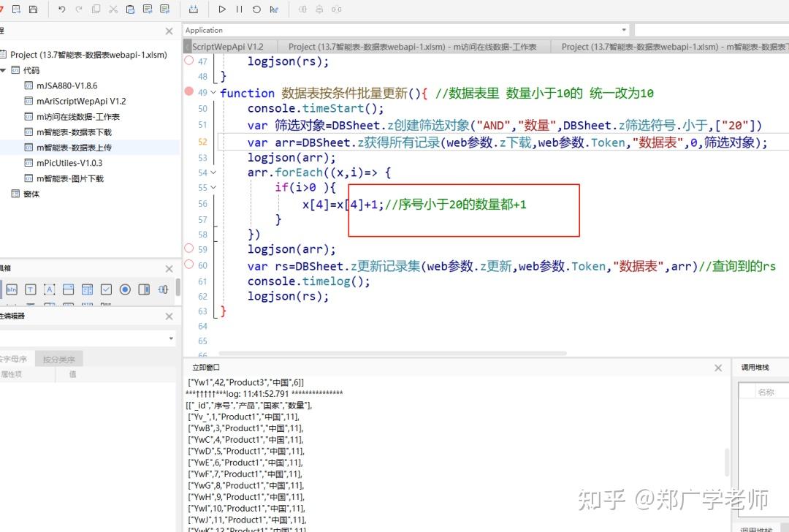Click the Pause execution icon

(238, 9)
